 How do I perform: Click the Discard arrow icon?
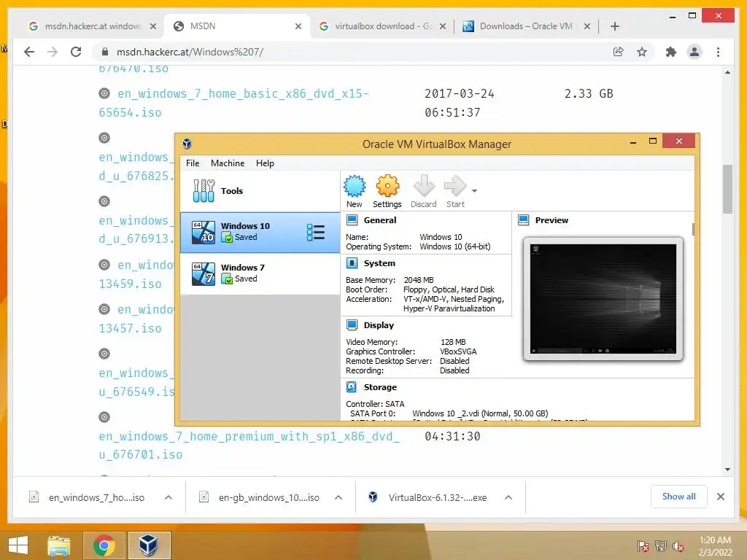(x=424, y=186)
